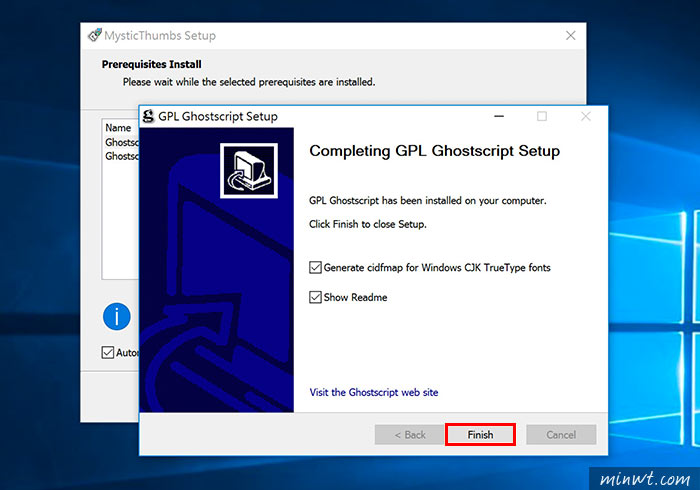This screenshot has height=490, width=700.
Task: Toggle the Auto checkbox in MysticThumbs Setup
Action: (x=108, y=353)
